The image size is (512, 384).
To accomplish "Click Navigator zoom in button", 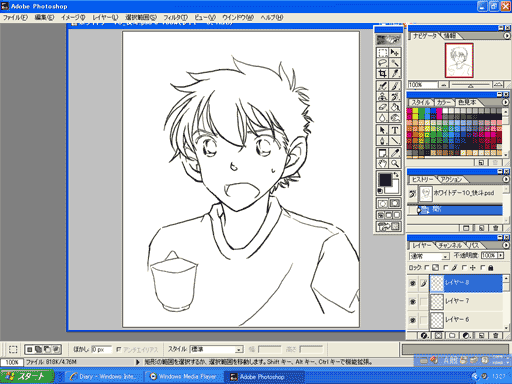I will coord(498,85).
